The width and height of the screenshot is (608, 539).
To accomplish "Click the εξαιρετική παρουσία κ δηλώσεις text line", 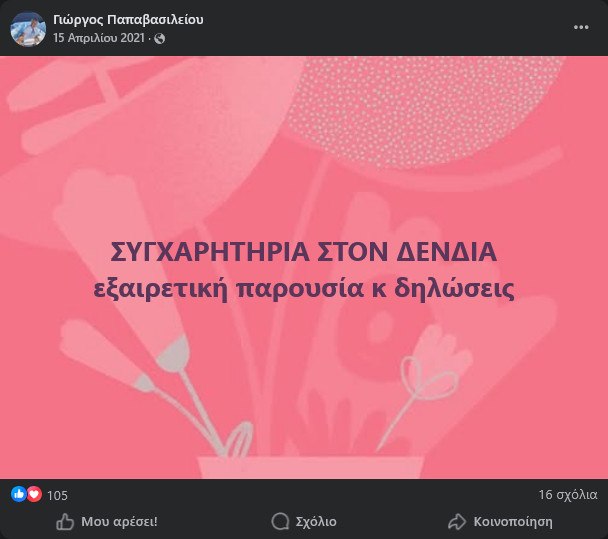I will pyautogui.click(x=304, y=289).
